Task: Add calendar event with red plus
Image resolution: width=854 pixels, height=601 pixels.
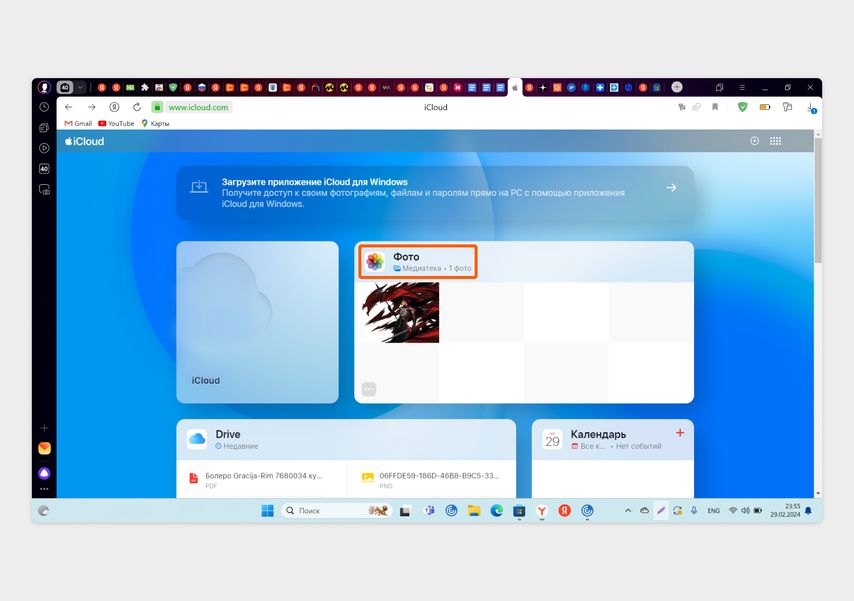Action: point(680,433)
